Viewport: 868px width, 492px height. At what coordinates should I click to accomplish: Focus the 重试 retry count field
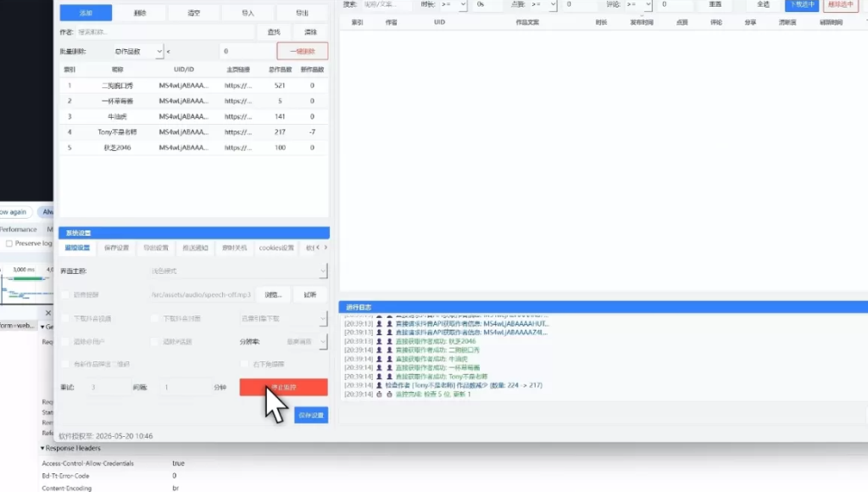point(108,388)
